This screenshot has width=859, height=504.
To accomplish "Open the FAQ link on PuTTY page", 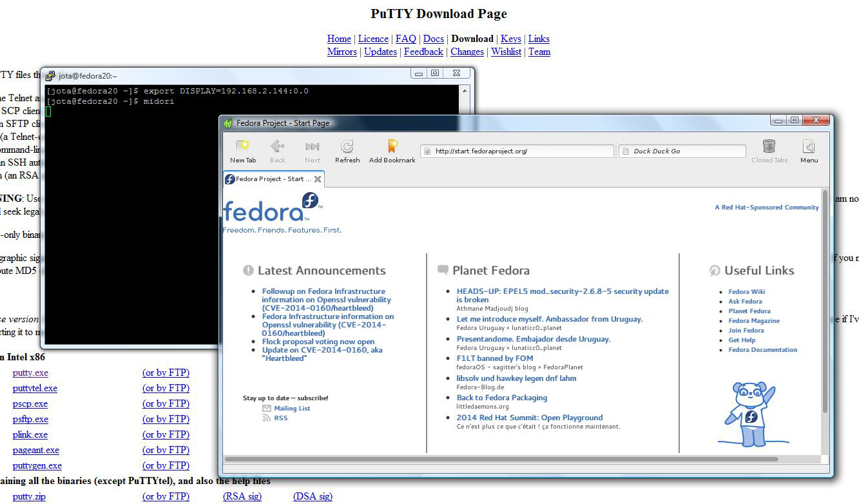I will [405, 39].
